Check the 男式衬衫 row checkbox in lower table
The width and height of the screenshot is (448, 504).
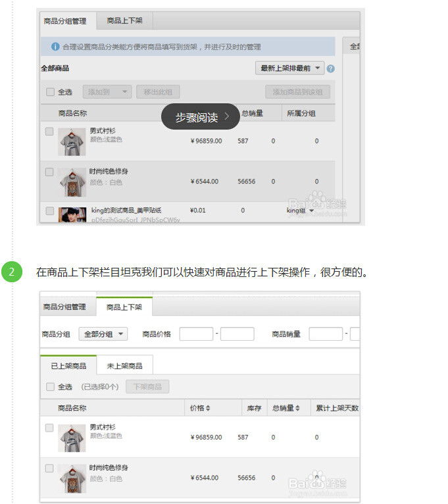(x=49, y=428)
